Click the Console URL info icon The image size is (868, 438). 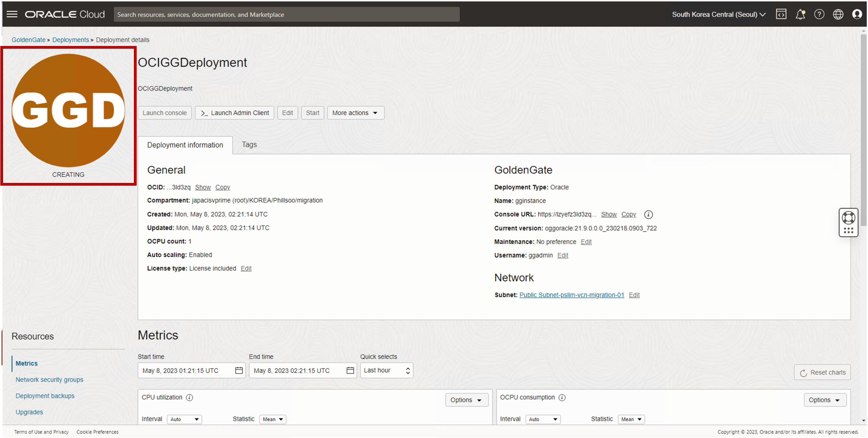(648, 214)
